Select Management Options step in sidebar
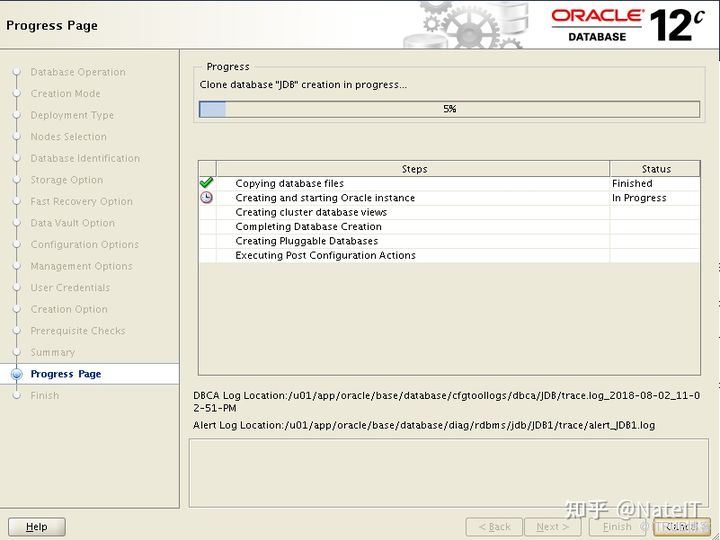720x540 pixels. click(x=81, y=266)
